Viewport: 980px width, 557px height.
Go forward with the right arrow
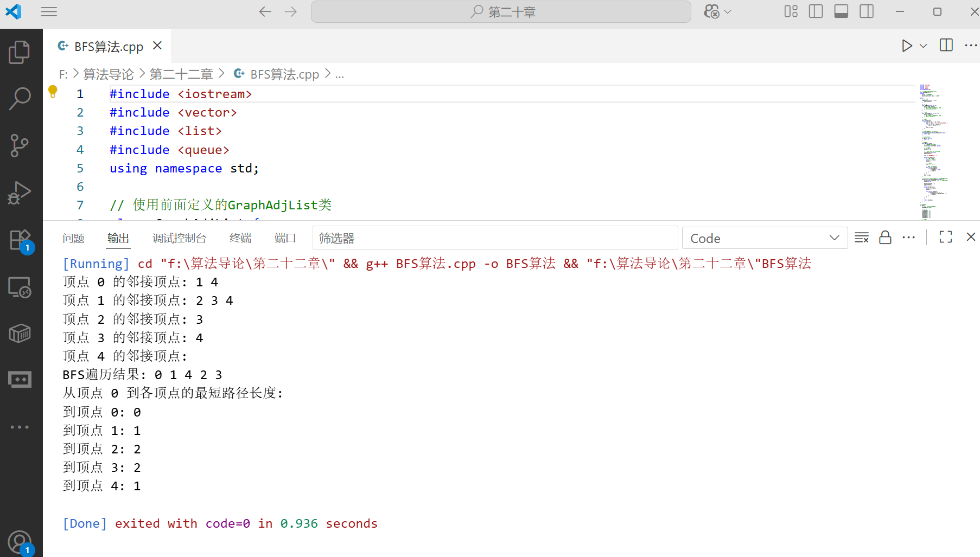pos(291,11)
